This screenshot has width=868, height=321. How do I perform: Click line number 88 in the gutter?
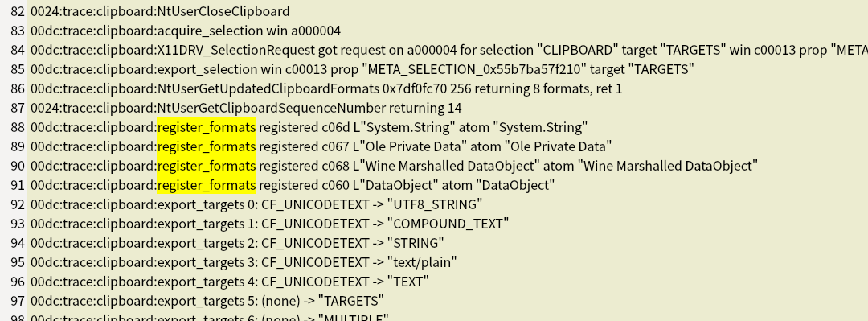[18, 127]
